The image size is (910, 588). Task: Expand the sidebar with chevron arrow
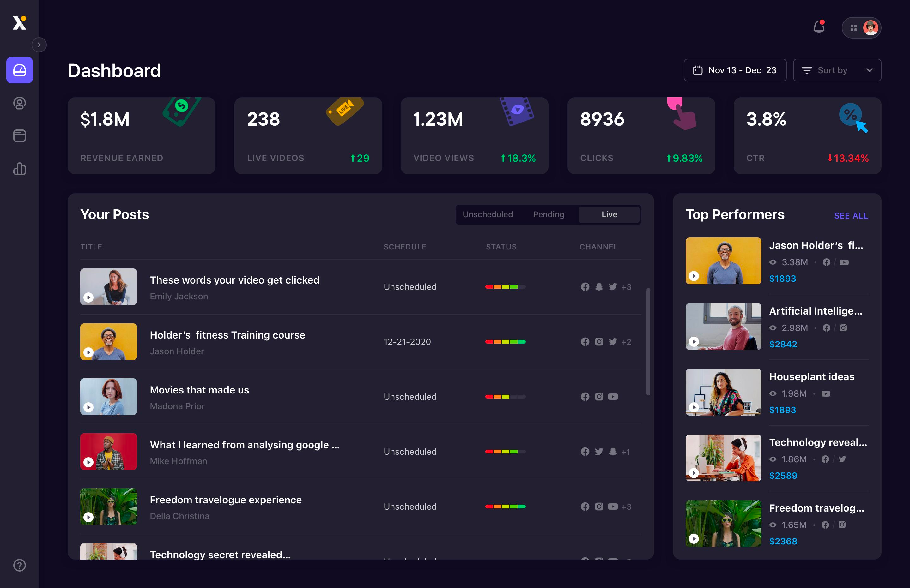tap(39, 45)
